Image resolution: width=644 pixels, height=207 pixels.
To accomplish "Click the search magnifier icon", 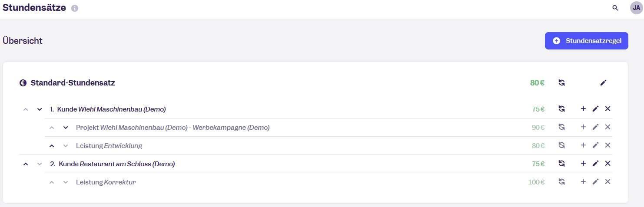I will pos(615,8).
